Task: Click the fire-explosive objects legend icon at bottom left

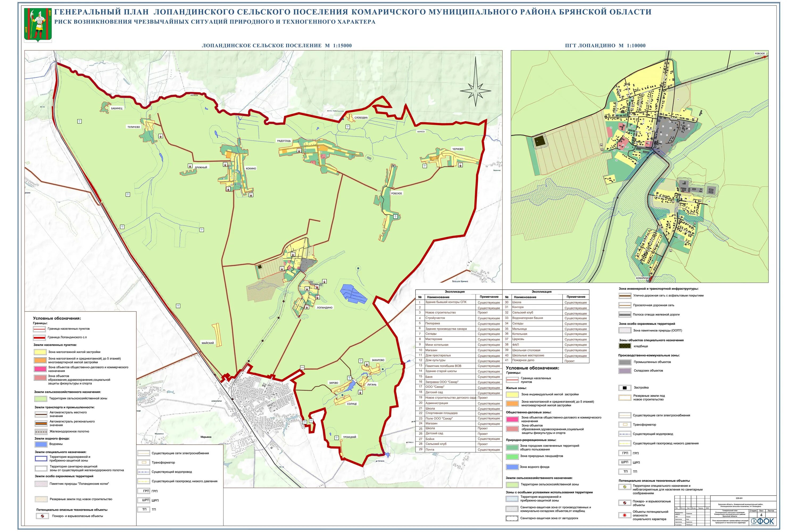Action: click(x=42, y=516)
